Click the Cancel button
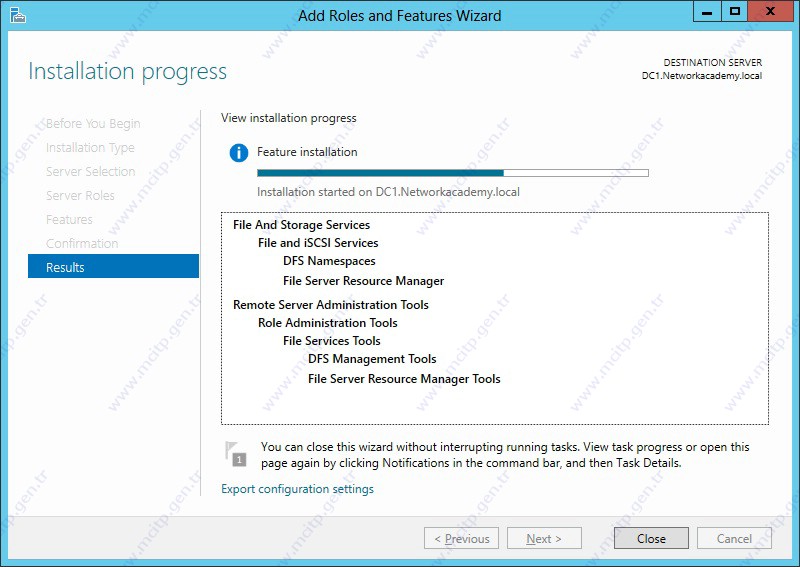Screen dimensions: 800x567 pyautogui.click(x=734, y=538)
